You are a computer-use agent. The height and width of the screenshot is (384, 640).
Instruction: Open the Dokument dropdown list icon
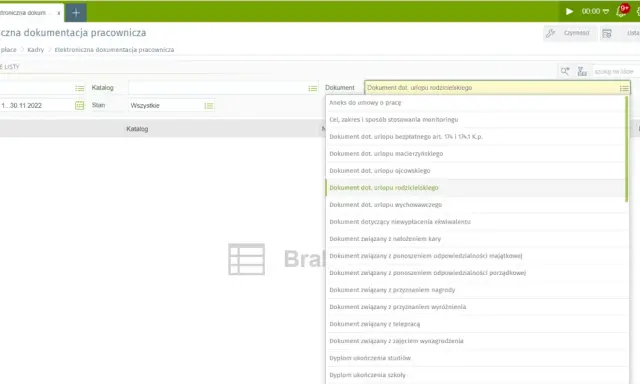[x=624, y=88]
